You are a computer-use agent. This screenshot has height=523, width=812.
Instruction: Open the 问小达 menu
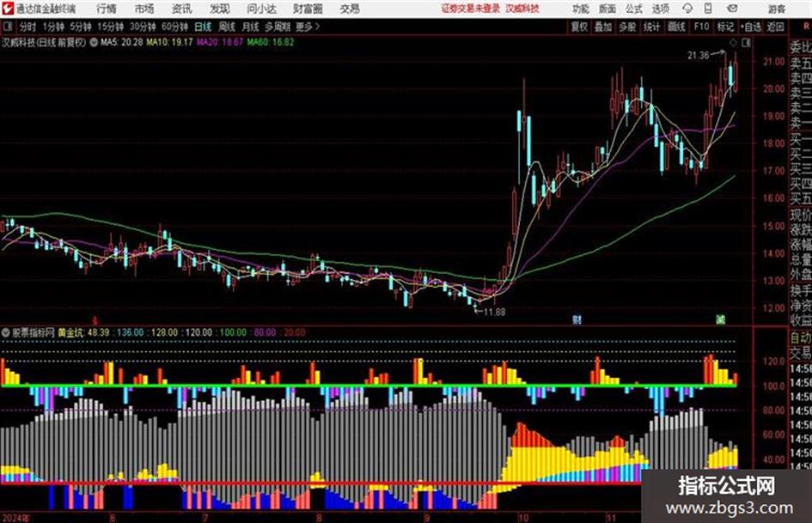pyautogui.click(x=261, y=9)
